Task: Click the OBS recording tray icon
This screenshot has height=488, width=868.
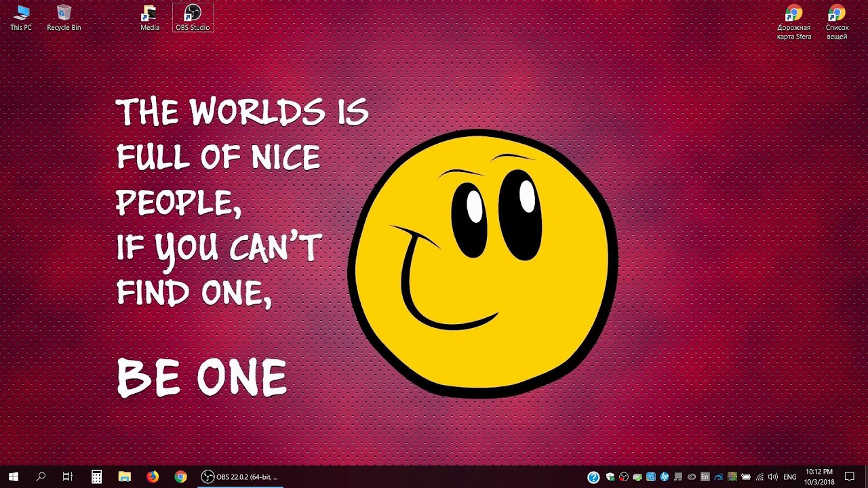Action: [x=624, y=477]
